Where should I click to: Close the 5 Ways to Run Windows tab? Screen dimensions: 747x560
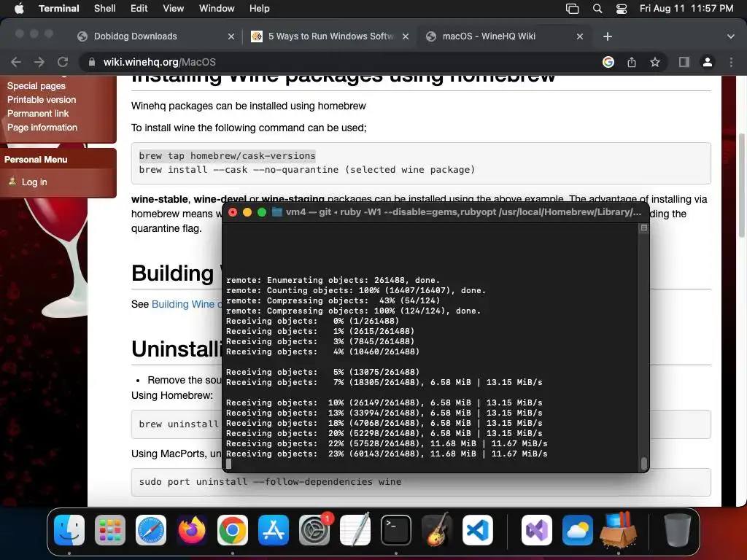406,36
